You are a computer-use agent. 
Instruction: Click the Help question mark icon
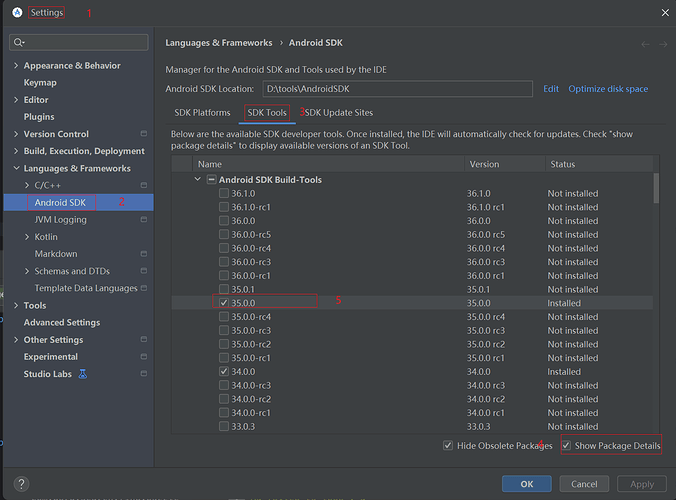coord(20,484)
